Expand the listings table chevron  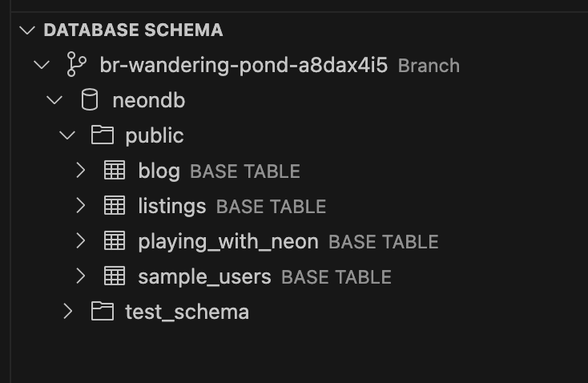(80, 206)
